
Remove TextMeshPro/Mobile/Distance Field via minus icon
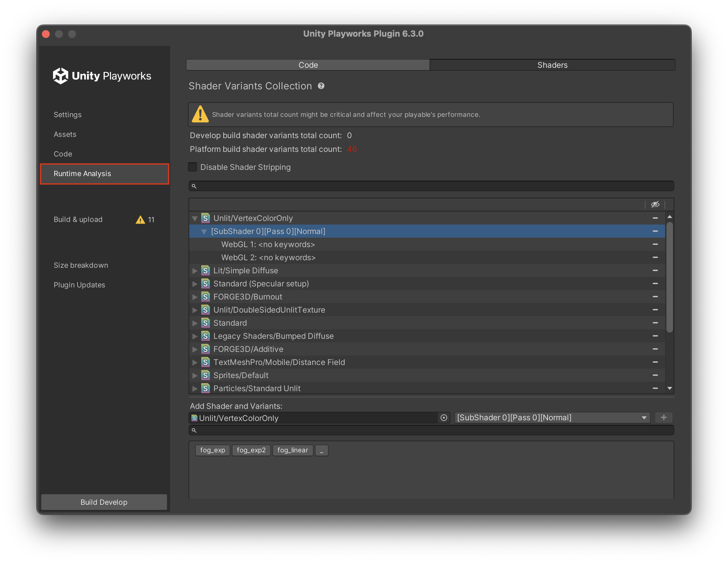655,362
